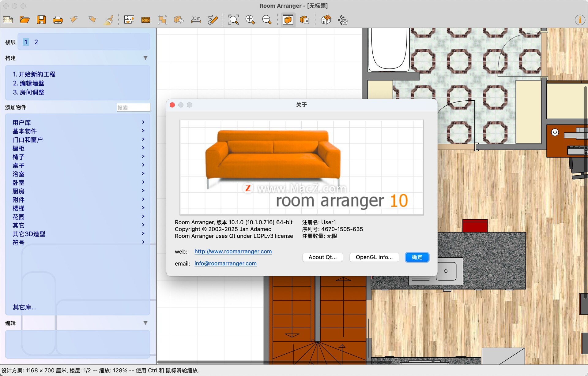The width and height of the screenshot is (588, 376).
Task: Collapse the 构建 section triangle
Action: pyautogui.click(x=145, y=58)
